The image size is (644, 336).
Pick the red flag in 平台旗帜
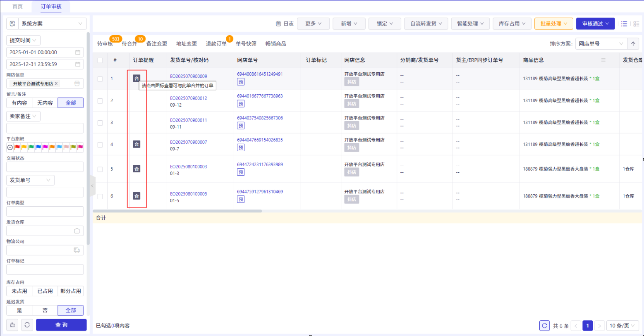tap(17, 147)
